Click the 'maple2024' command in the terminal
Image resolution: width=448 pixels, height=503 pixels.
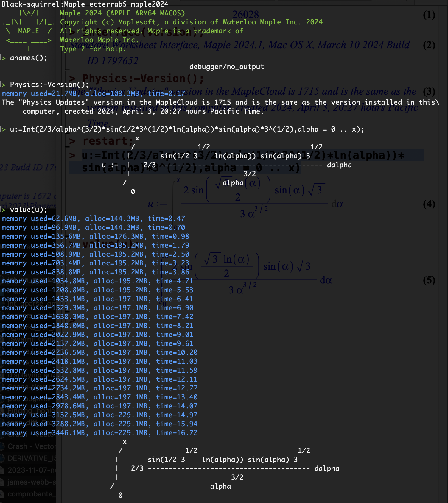tap(150, 4)
